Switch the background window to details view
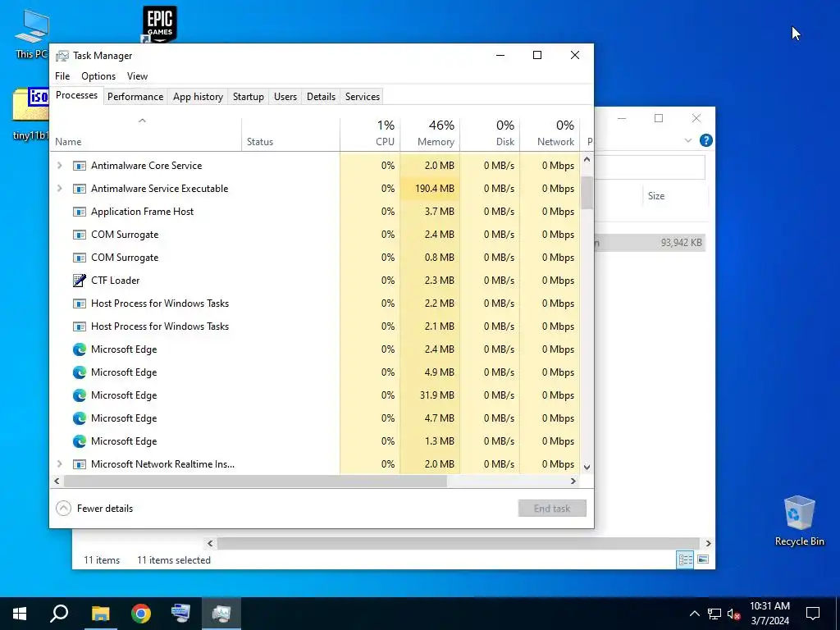This screenshot has width=840, height=630. tap(685, 559)
